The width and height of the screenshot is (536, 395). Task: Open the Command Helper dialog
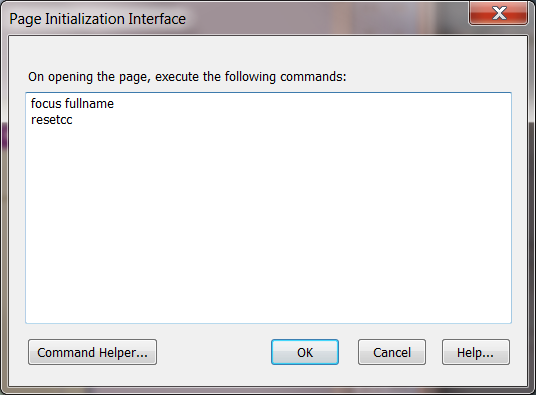[92, 352]
